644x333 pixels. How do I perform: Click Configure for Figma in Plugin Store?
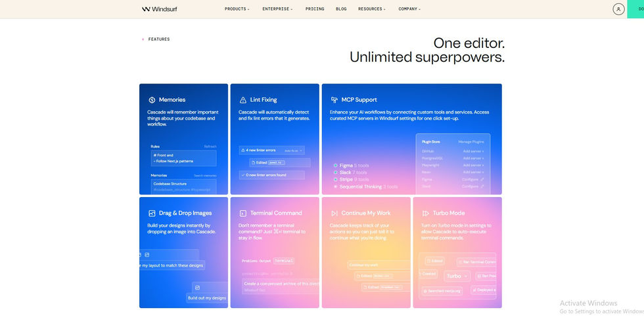(x=472, y=179)
